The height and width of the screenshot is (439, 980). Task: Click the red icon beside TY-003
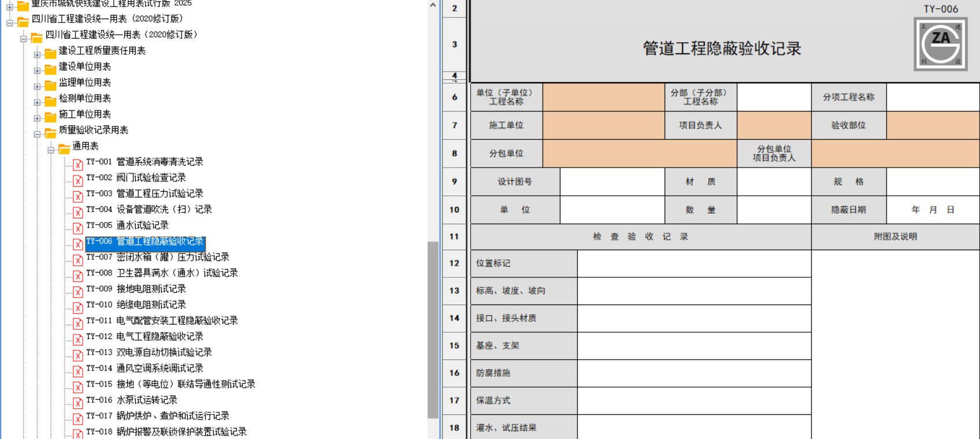click(78, 196)
